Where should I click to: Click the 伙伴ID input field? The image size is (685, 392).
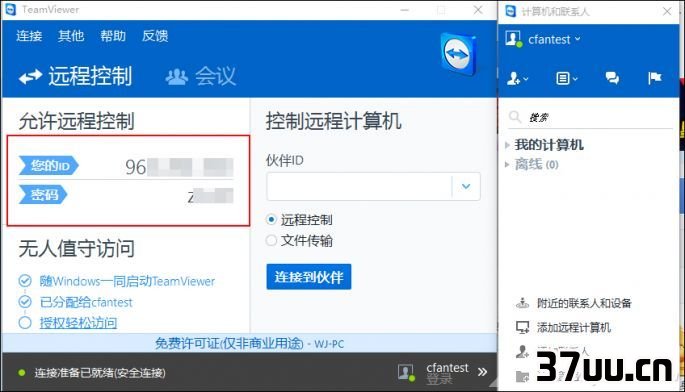pos(359,187)
